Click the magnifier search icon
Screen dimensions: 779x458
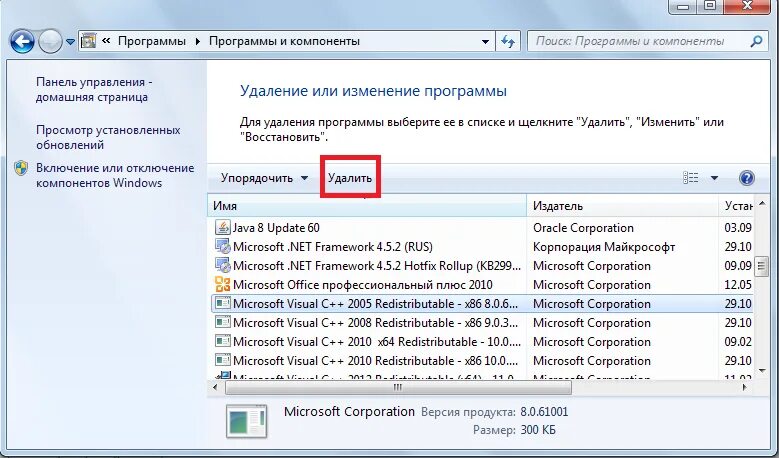[x=756, y=41]
